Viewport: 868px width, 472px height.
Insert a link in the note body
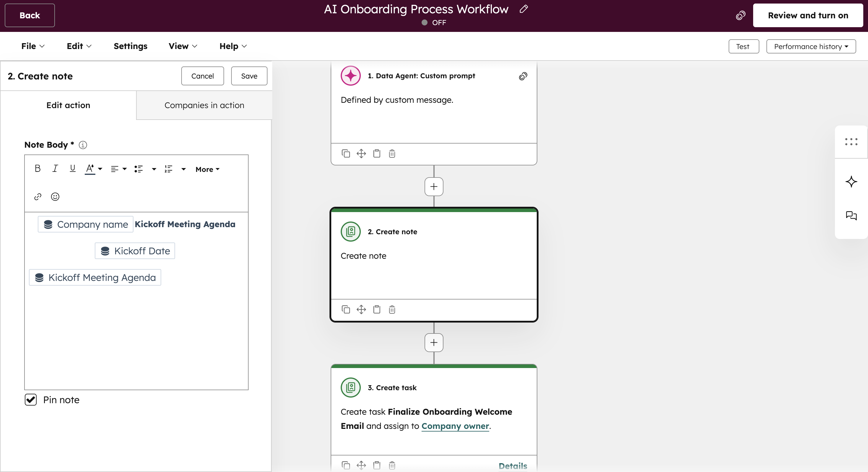(37, 196)
